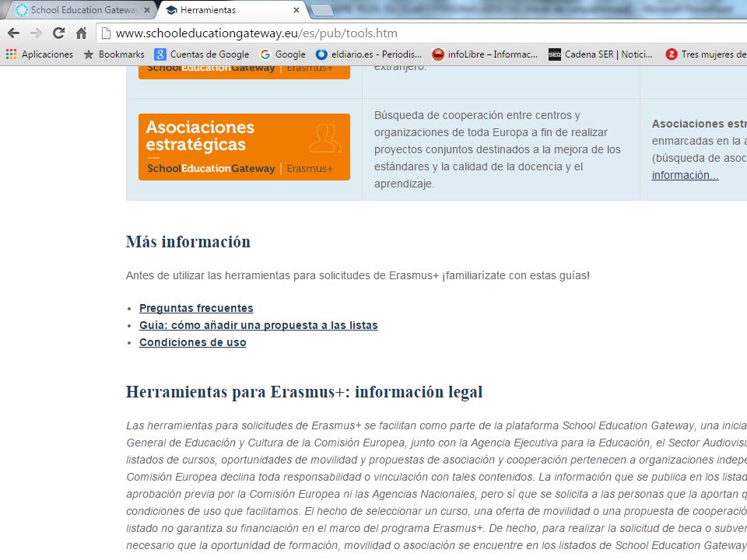Close the School Education Gateway tab
The width and height of the screenshot is (747, 560).
pos(147,10)
